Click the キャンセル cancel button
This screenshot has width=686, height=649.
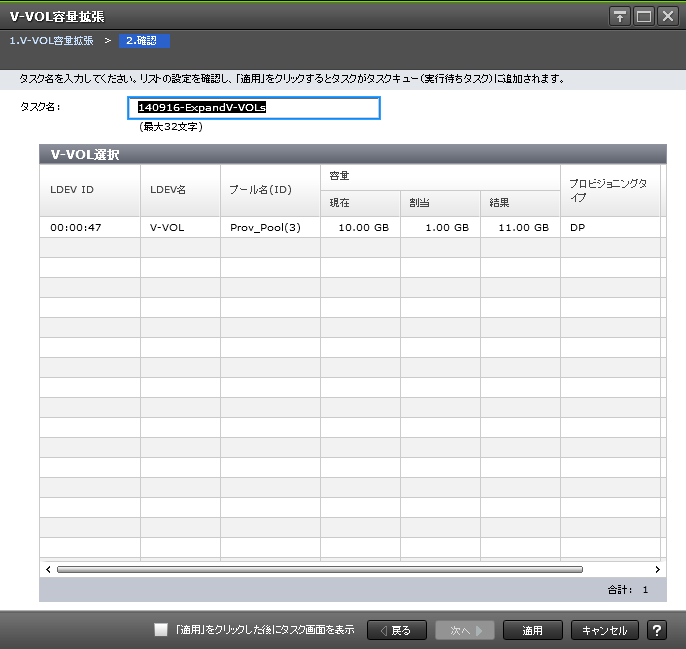[x=604, y=630]
